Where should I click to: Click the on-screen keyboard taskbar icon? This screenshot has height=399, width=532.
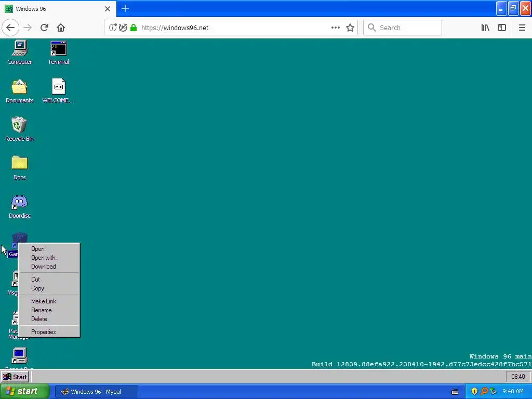coord(455,392)
